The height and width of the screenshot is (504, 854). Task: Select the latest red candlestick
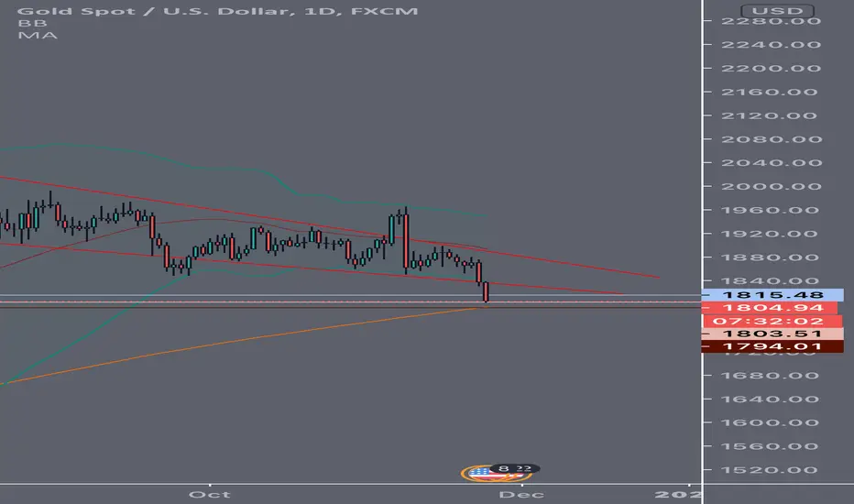click(x=486, y=291)
